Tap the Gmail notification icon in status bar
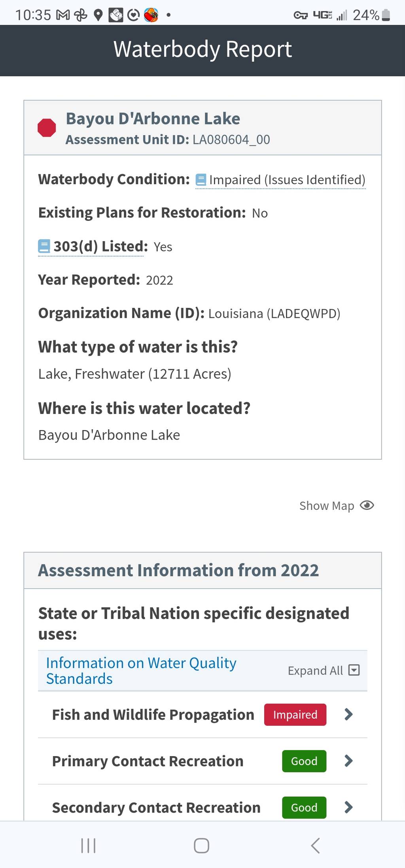 pyautogui.click(x=63, y=15)
